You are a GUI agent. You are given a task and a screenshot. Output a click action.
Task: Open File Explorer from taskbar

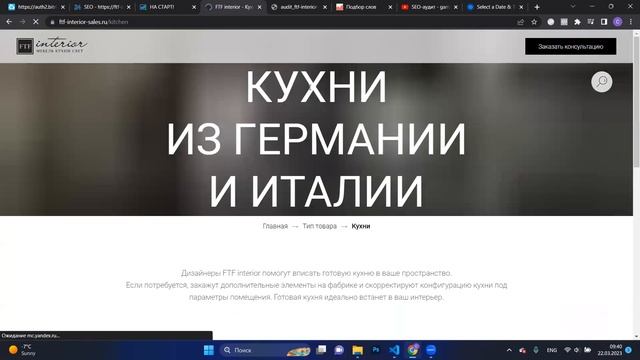[x=358, y=350]
